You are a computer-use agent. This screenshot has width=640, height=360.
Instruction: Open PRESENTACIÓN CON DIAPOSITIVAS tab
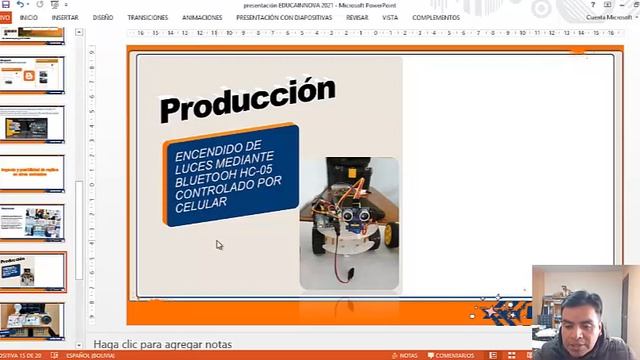pos(284,18)
